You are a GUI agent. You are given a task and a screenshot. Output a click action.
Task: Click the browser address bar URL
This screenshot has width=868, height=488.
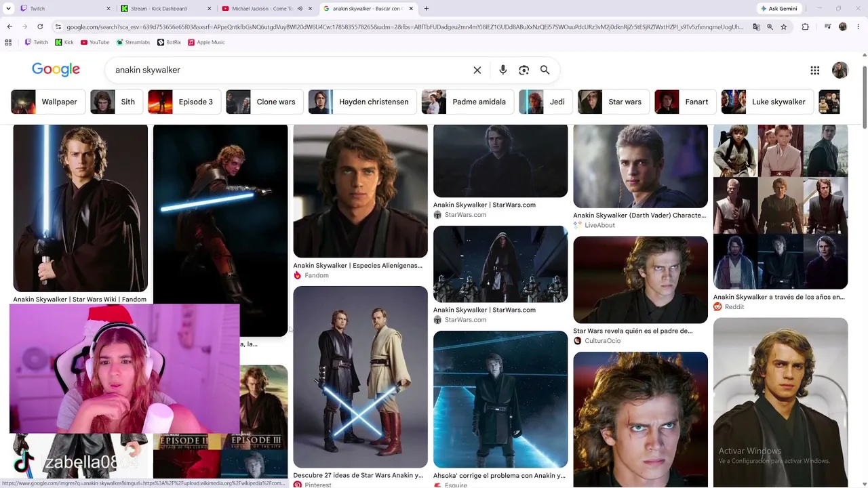coord(405,27)
